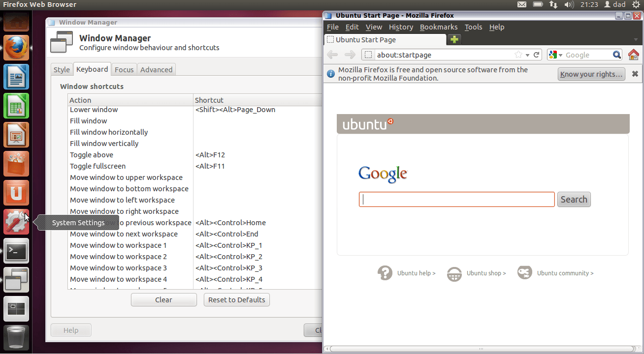Open the Firefox File menu

(x=333, y=27)
